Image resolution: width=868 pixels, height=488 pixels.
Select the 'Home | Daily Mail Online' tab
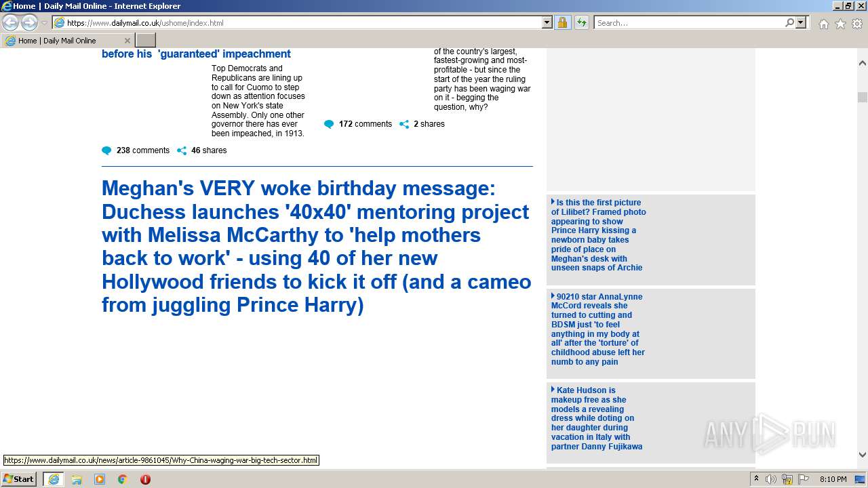click(x=66, y=41)
